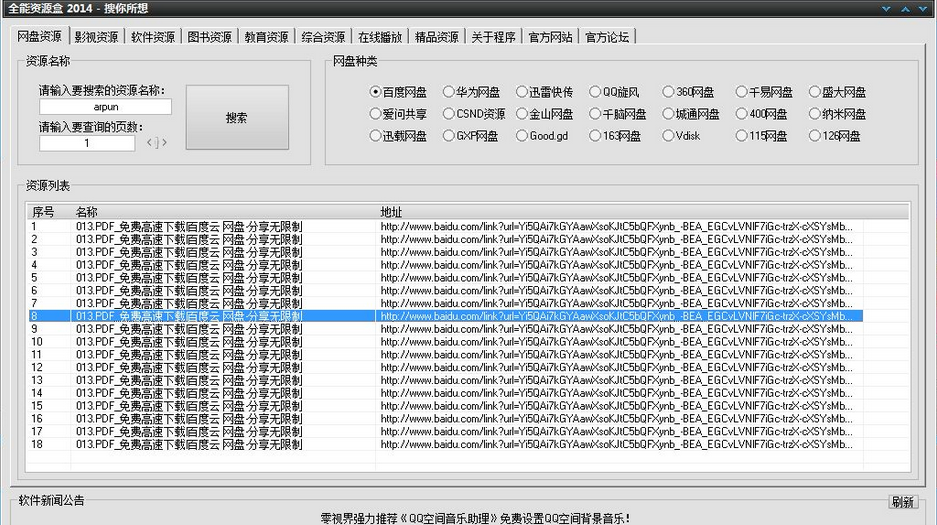
Task: Select the 综合资源 tab
Action: (x=323, y=37)
